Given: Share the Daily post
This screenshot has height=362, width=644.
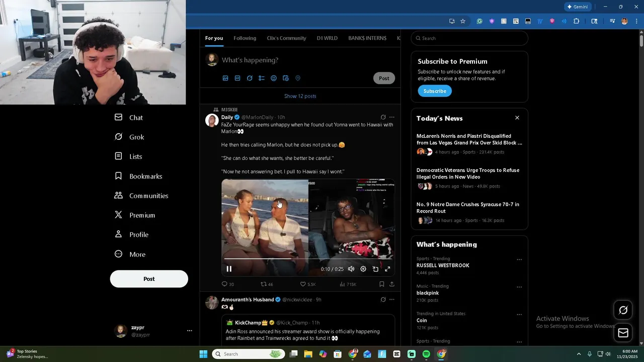Looking at the screenshot, I should pos(392,284).
